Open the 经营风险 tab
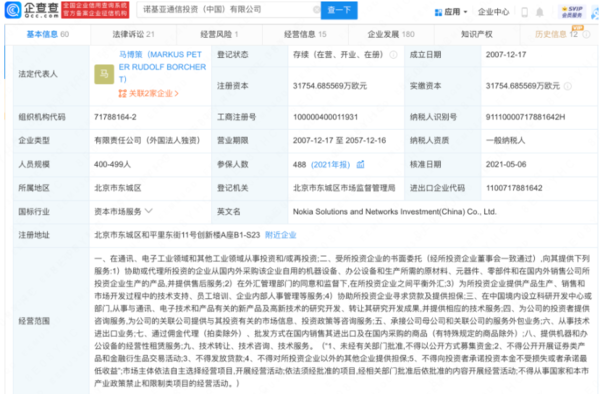This screenshot has height=394, width=600. [x=219, y=34]
